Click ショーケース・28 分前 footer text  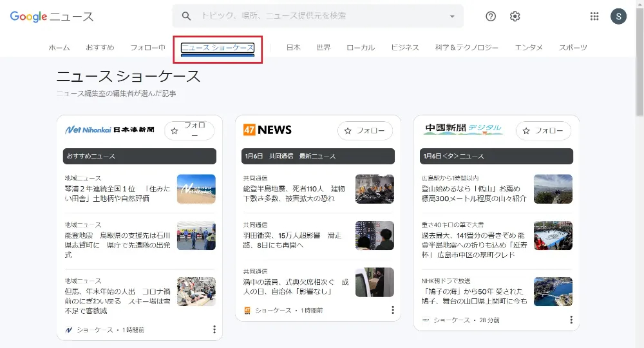466,320
